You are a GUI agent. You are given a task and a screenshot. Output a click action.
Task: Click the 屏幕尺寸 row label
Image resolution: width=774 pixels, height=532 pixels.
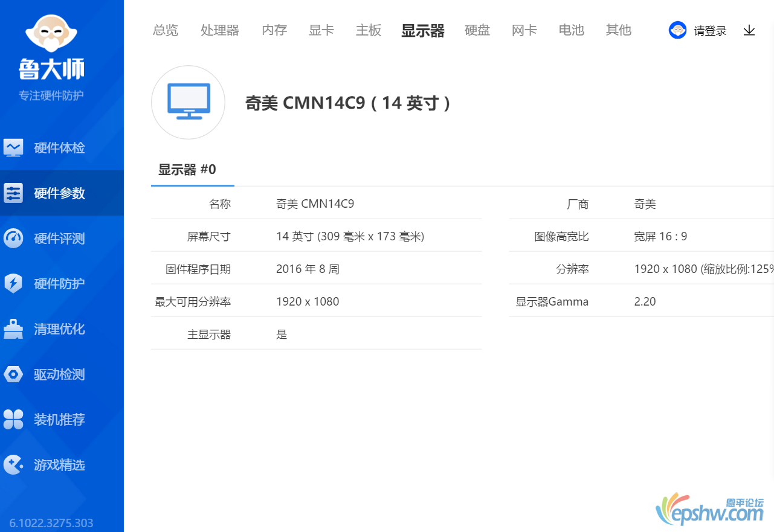pyautogui.click(x=209, y=237)
